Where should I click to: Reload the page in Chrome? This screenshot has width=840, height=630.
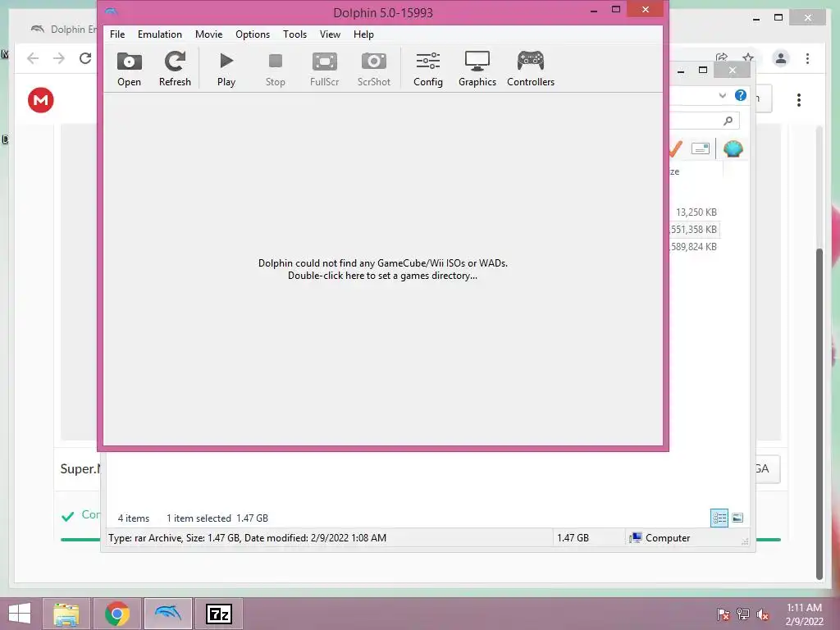(x=85, y=58)
